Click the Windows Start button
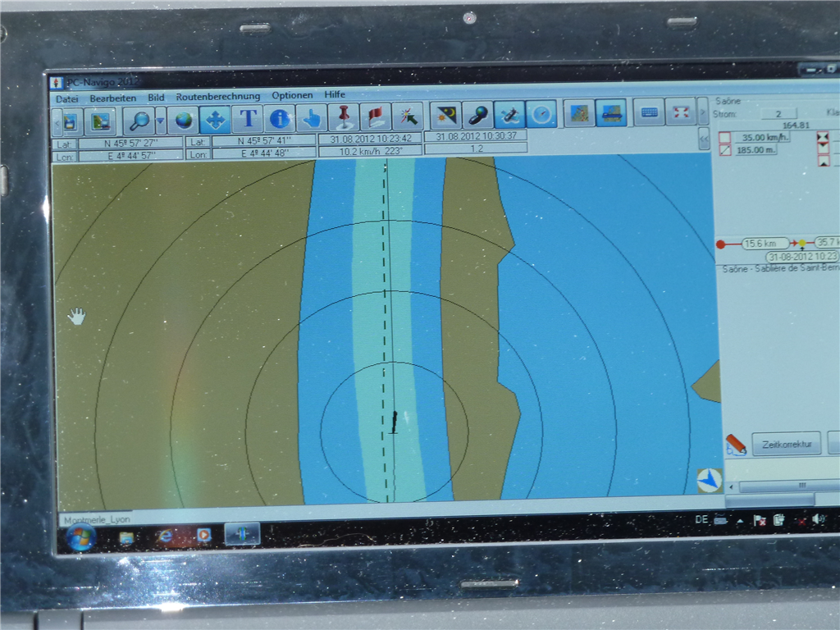Image resolution: width=840 pixels, height=630 pixels. tap(80, 537)
